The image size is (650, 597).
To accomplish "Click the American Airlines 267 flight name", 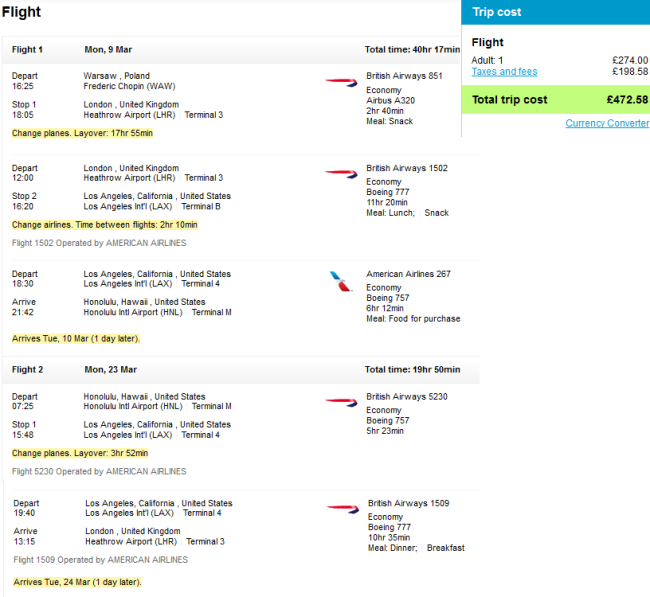I will pos(408,274).
